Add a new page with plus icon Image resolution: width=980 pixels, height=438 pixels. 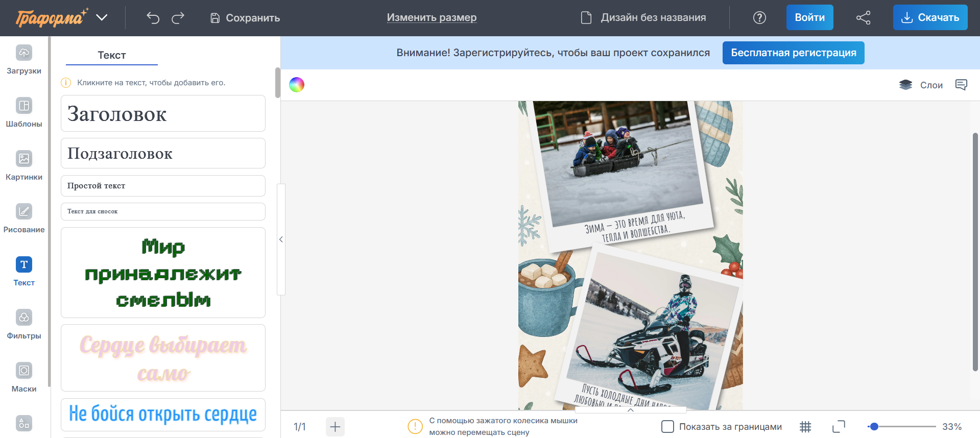click(x=335, y=427)
